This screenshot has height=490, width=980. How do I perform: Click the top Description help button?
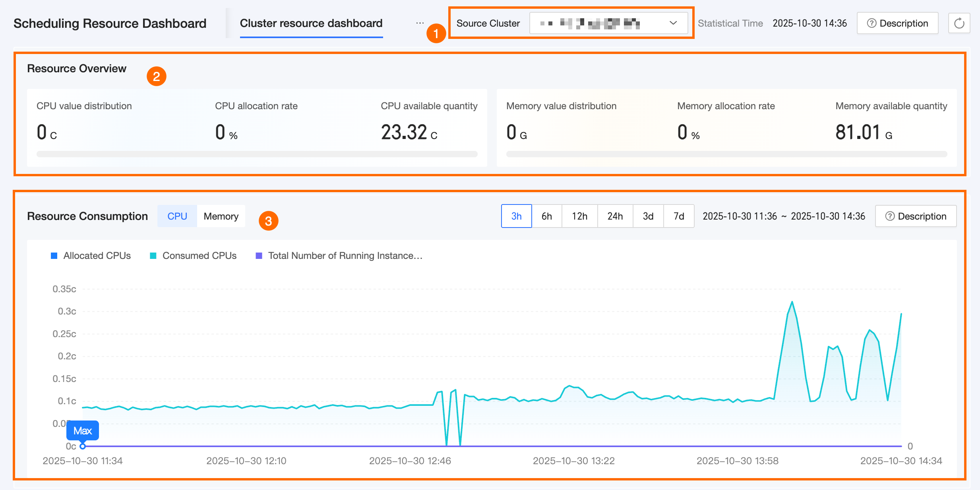tap(897, 23)
